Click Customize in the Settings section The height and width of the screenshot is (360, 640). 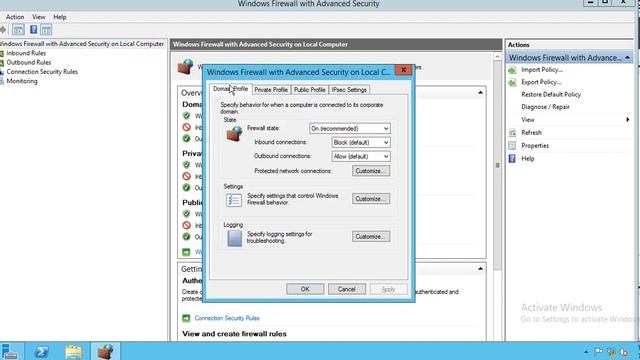pyautogui.click(x=371, y=199)
